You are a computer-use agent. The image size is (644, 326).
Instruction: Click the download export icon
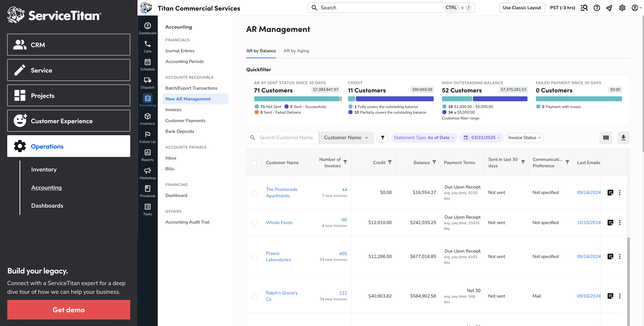[623, 137]
